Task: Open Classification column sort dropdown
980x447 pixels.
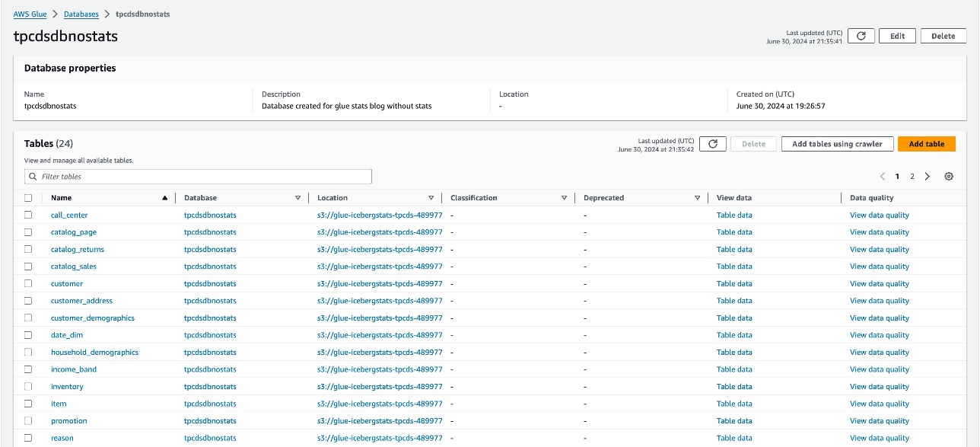Action: pos(564,198)
